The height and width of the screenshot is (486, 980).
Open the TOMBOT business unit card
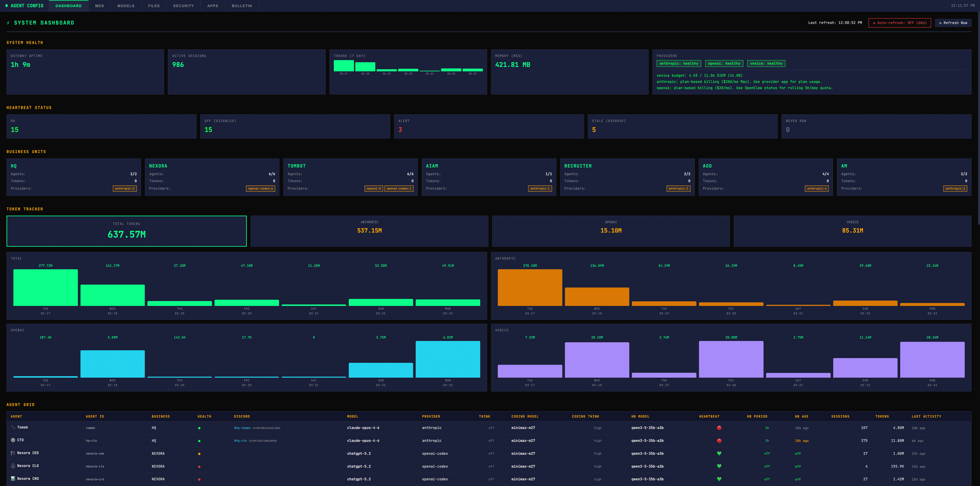pyautogui.click(x=350, y=177)
